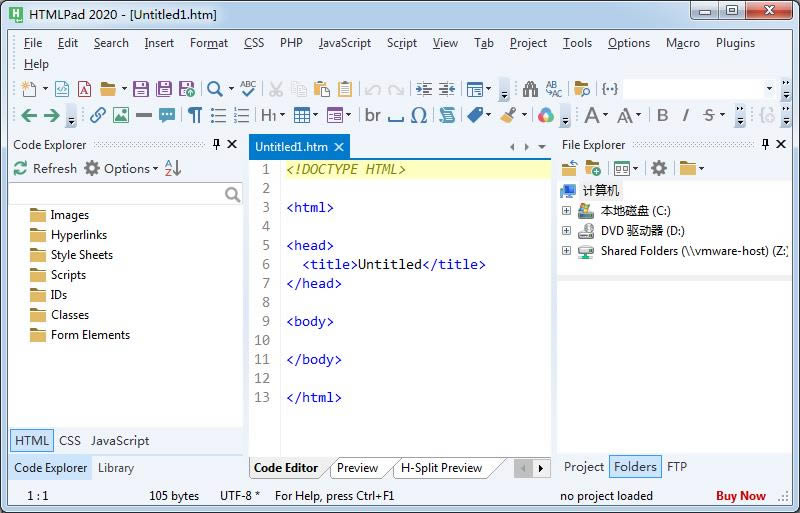Screen dimensions: 800x513
Task: Click the paint brush icon
Action: (x=508, y=115)
